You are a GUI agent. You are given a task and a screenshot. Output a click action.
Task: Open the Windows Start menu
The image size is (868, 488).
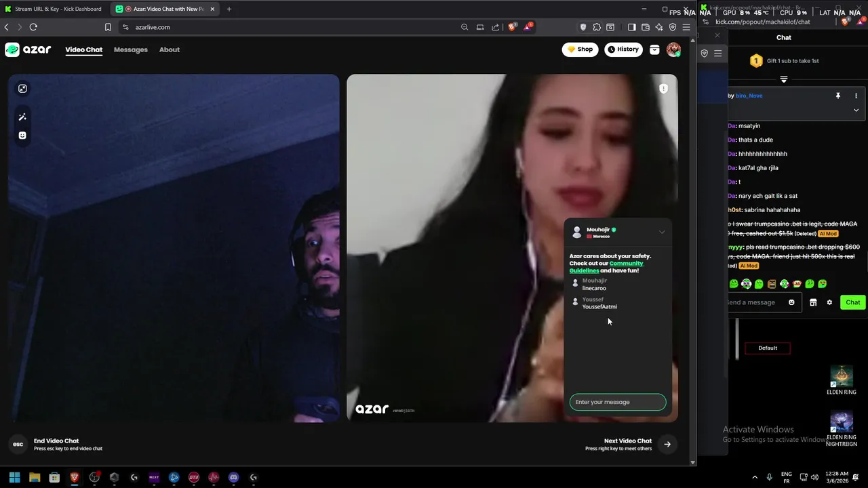(14, 477)
